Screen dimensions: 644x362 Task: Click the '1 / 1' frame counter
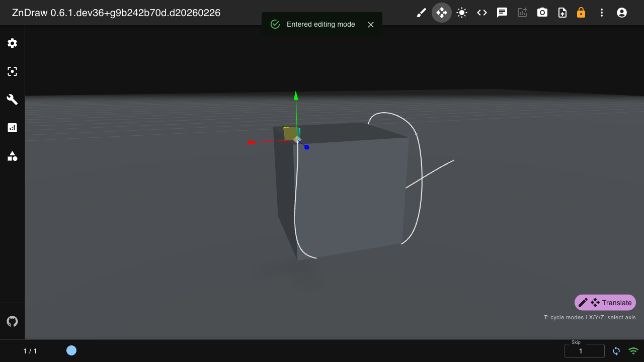[x=30, y=351]
